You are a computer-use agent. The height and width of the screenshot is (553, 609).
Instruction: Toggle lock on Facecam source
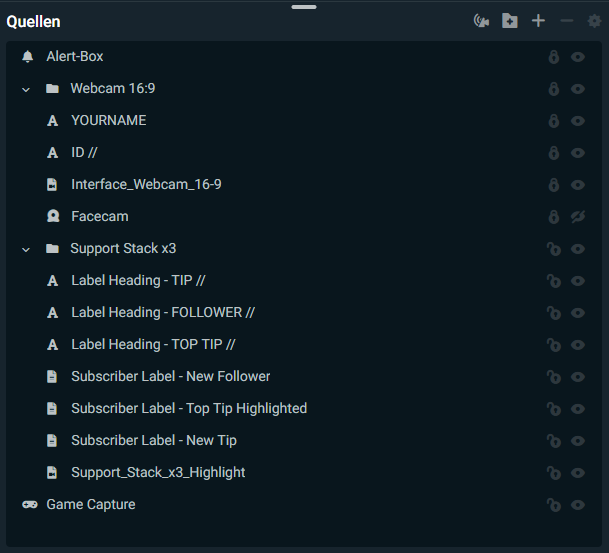click(553, 217)
